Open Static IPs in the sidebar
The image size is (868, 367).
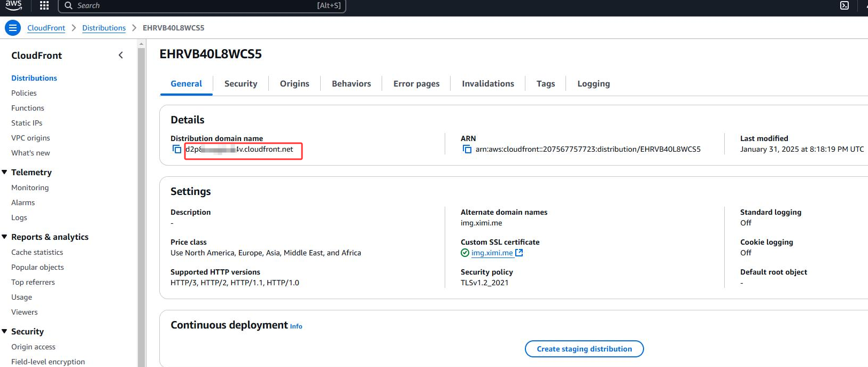(27, 123)
